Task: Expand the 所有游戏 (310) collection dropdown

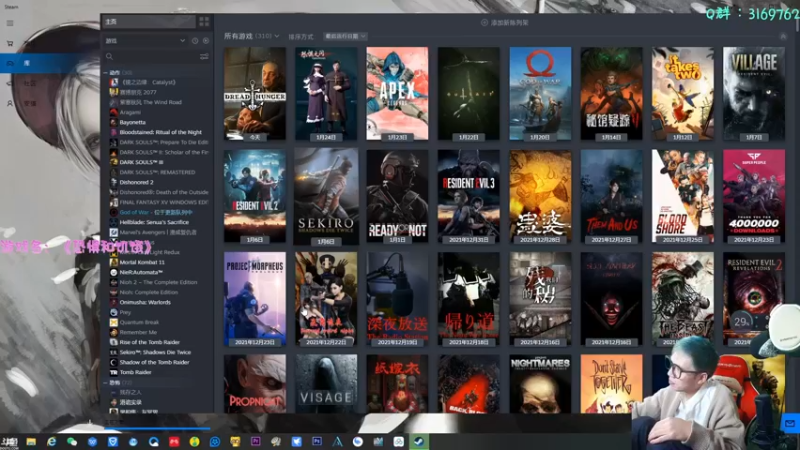Action: [x=252, y=36]
